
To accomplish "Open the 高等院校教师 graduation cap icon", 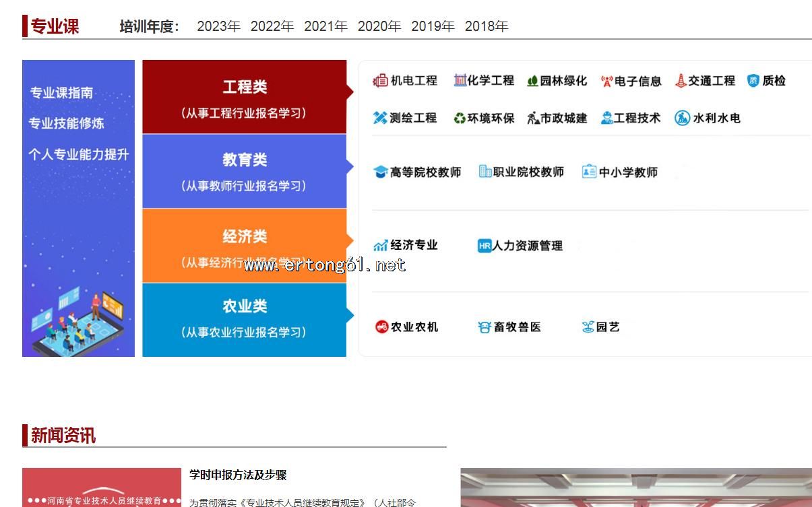I will click(x=381, y=172).
